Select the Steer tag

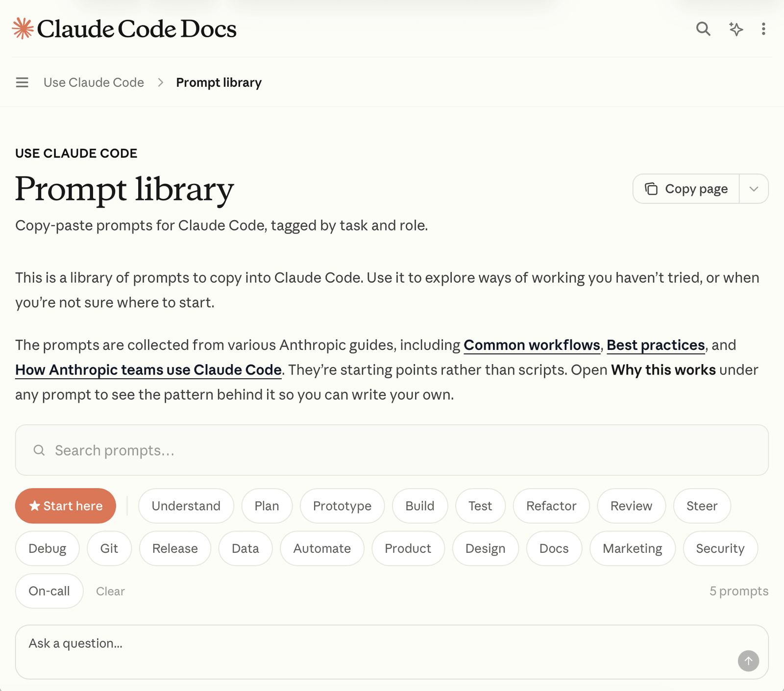coord(702,506)
